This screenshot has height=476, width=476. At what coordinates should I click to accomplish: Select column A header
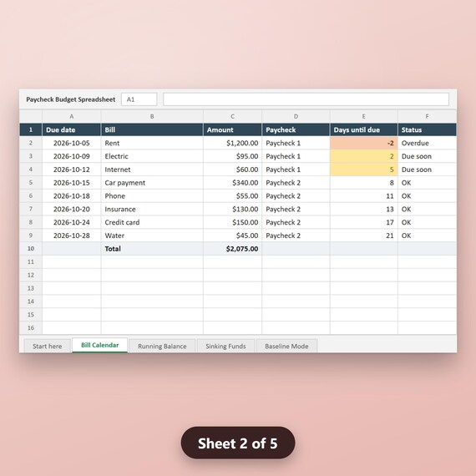(71, 116)
